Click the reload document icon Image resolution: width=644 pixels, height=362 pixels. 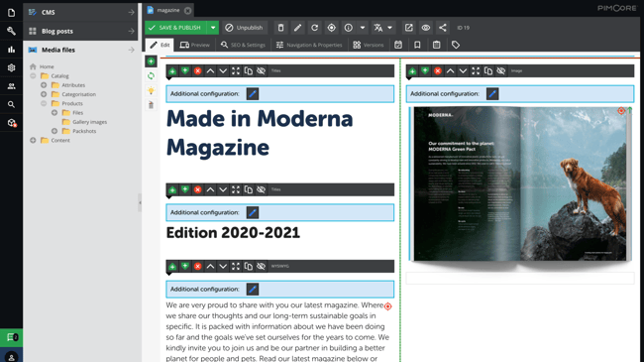tap(315, 28)
